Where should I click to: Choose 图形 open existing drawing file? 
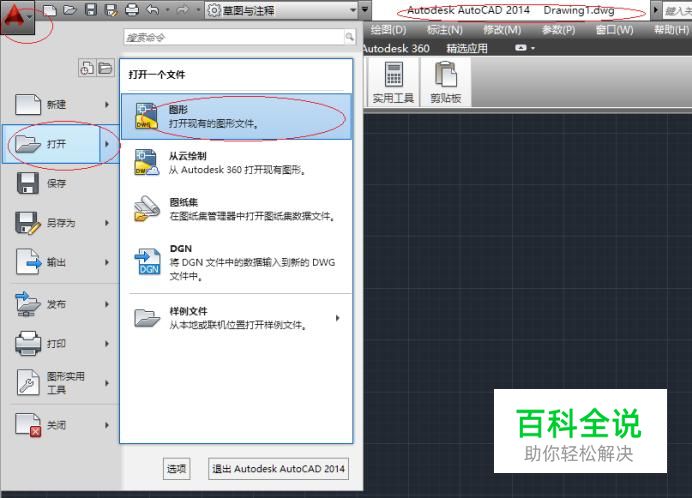[236, 117]
